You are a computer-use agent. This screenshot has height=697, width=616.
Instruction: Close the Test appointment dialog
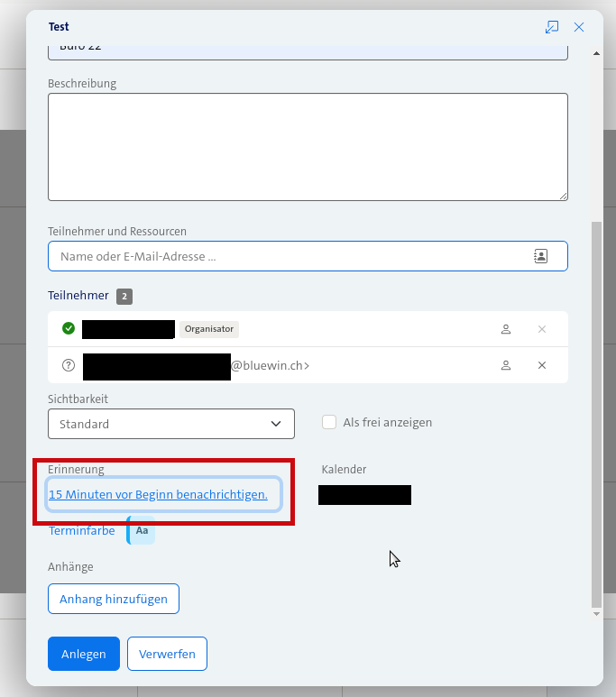pyautogui.click(x=579, y=27)
